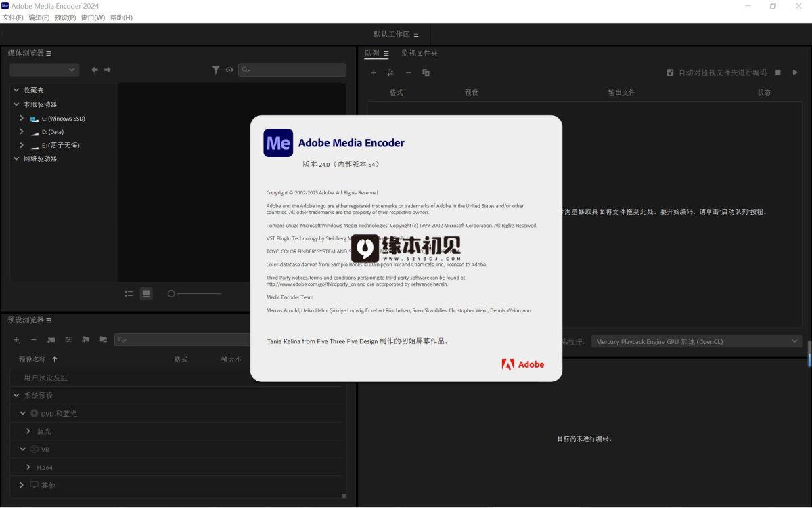Toggle 自动对监视文件夹进行编码 checkbox
812x508 pixels.
pos(670,72)
